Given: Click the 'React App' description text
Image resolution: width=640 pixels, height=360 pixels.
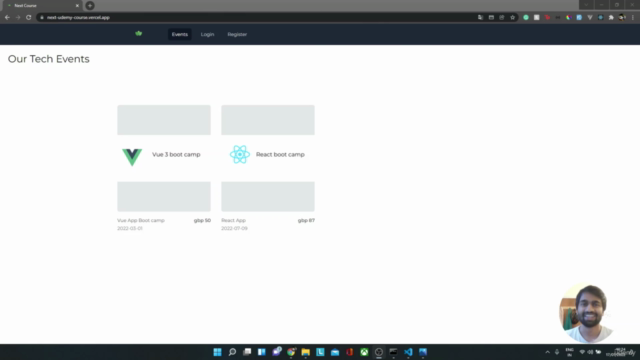Looking at the screenshot, I should point(233,220).
